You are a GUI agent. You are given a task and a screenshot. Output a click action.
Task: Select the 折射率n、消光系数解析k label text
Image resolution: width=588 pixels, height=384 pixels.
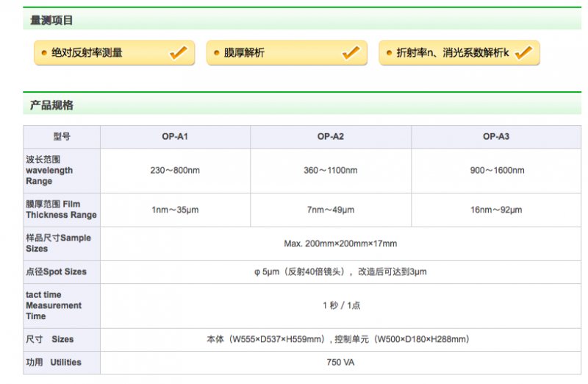[x=452, y=53]
